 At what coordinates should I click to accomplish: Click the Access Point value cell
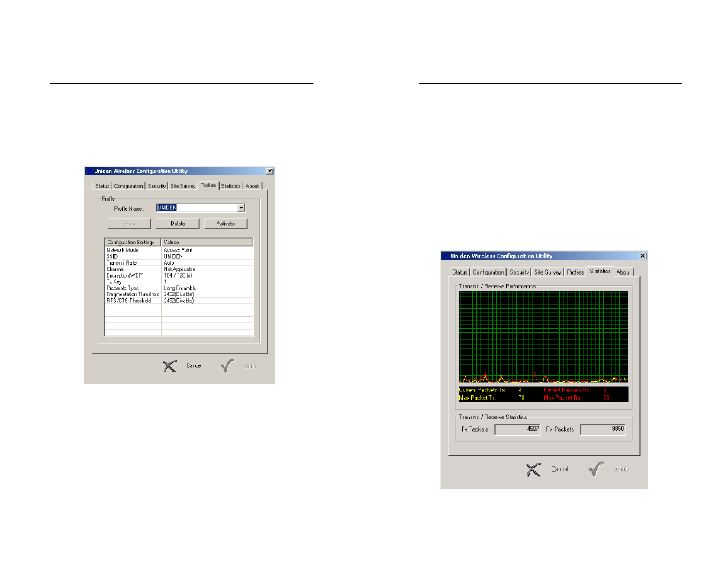pos(207,249)
